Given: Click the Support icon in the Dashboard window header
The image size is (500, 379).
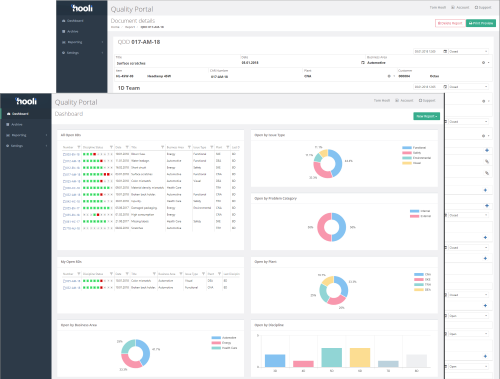Looking at the screenshot, I should tap(421, 100).
